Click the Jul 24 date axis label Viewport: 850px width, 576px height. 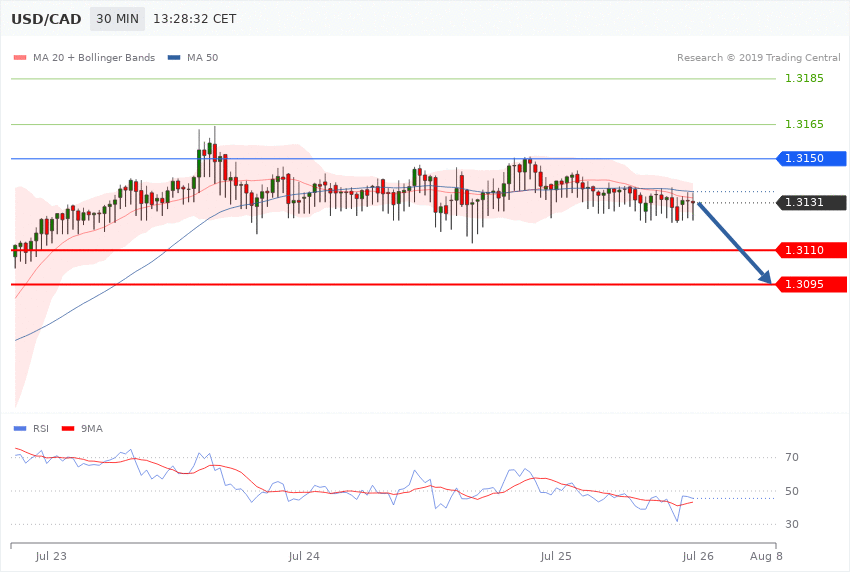point(304,556)
